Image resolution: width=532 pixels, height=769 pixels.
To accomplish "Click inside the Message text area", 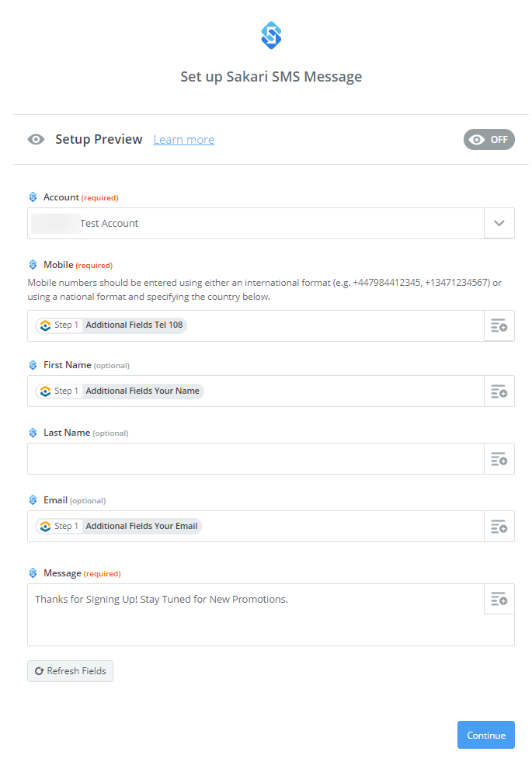I will pos(256,615).
